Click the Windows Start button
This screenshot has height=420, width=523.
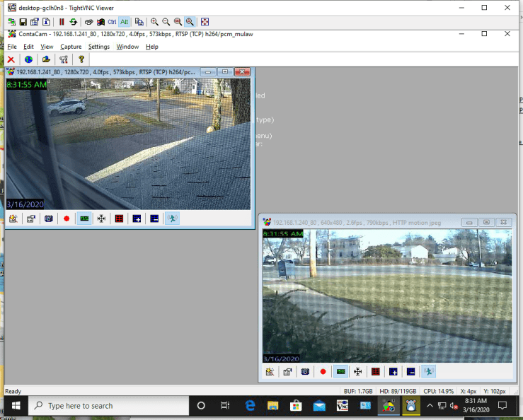14,406
